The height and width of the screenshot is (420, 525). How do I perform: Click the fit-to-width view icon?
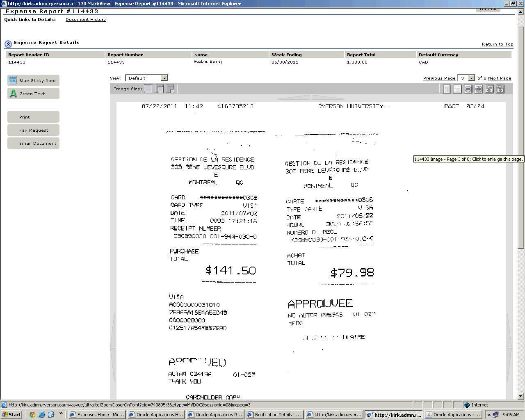(457, 89)
